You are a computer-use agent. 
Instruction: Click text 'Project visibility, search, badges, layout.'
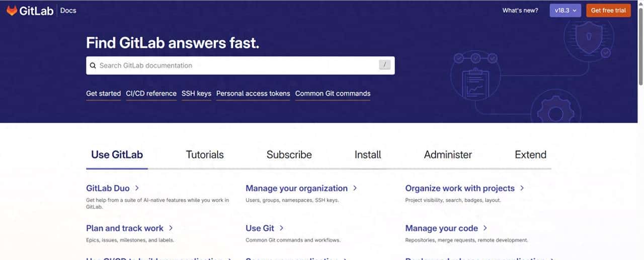click(x=453, y=200)
